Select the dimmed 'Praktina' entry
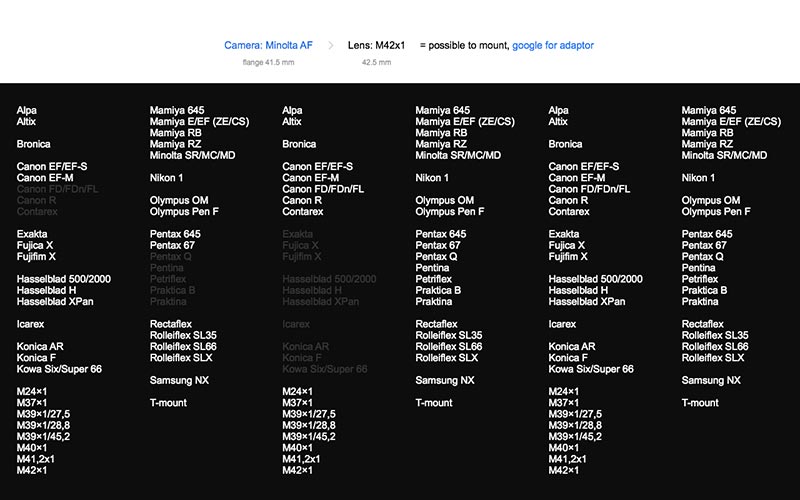 tap(168, 301)
